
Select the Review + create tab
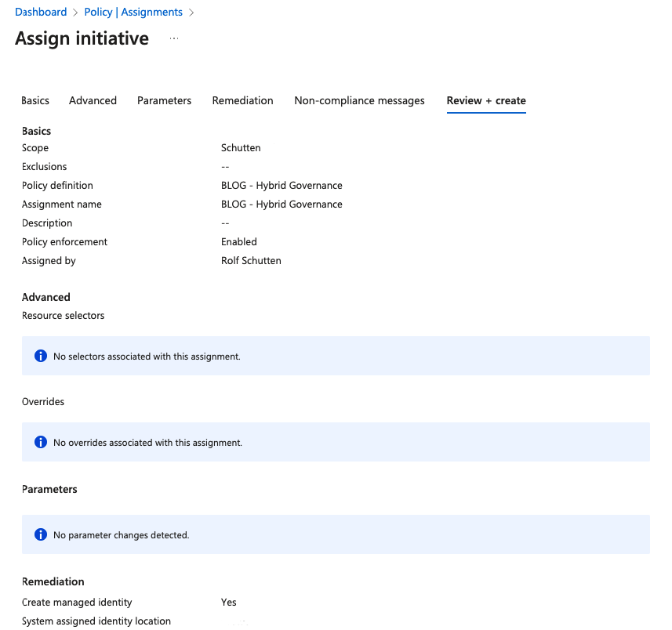[x=486, y=101]
